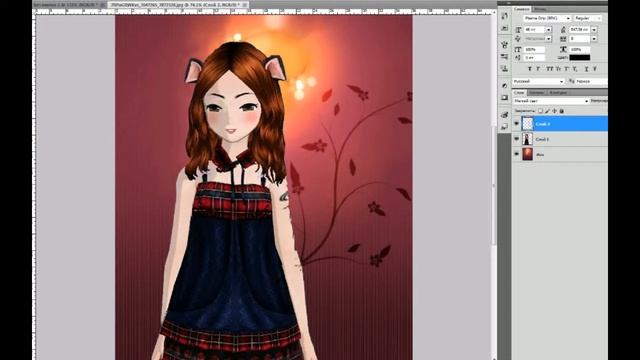The image size is (640, 360).
Task: Click the leading icon
Action: click(563, 30)
